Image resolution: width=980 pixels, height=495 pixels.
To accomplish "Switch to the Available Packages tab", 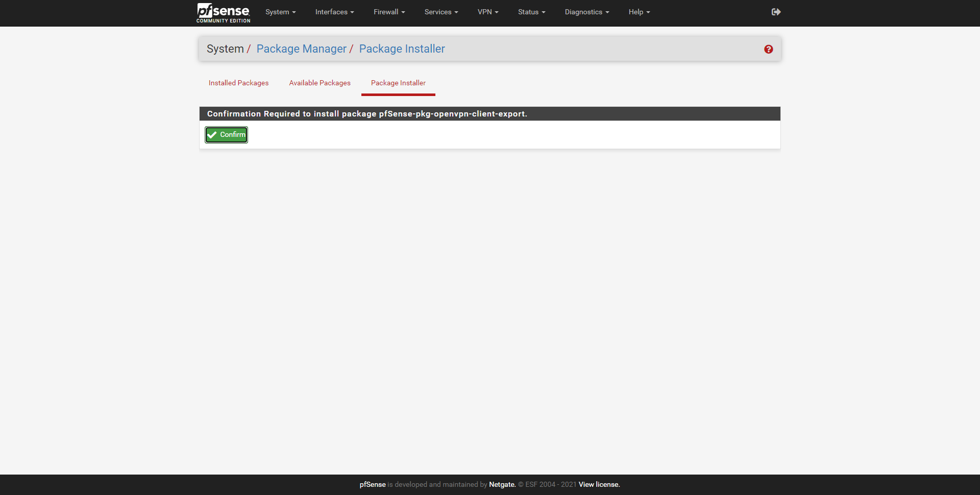I will click(320, 83).
